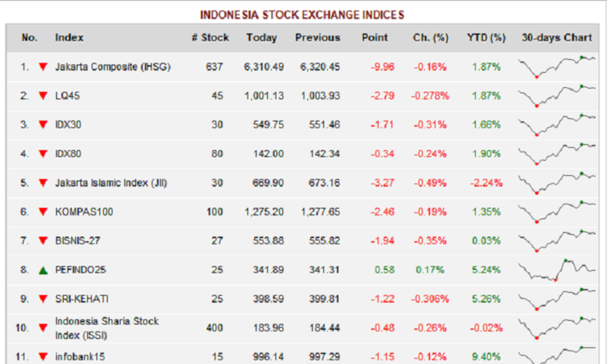This screenshot has height=364, width=607.
Task: Click the Previous column header
Action: [318, 38]
